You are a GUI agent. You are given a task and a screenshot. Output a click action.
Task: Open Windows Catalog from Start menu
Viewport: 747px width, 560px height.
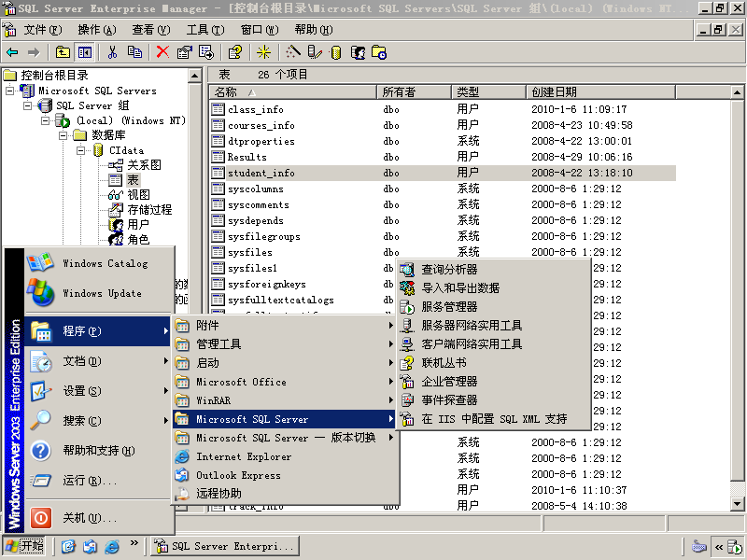pos(99,263)
